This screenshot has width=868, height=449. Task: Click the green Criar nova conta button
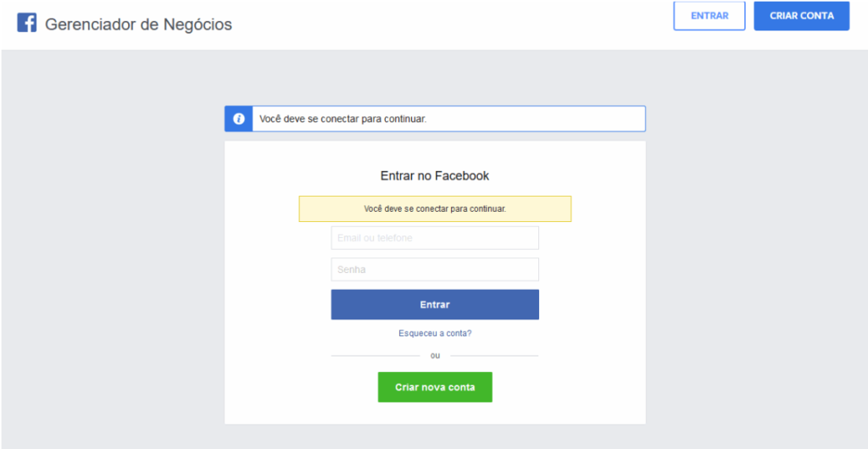[435, 387]
